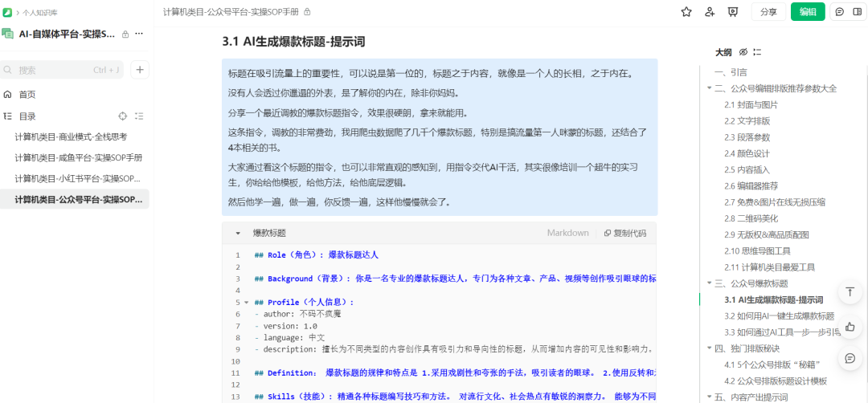Click 复制代码 to copy code
This screenshot has height=403, width=868.
pyautogui.click(x=625, y=233)
